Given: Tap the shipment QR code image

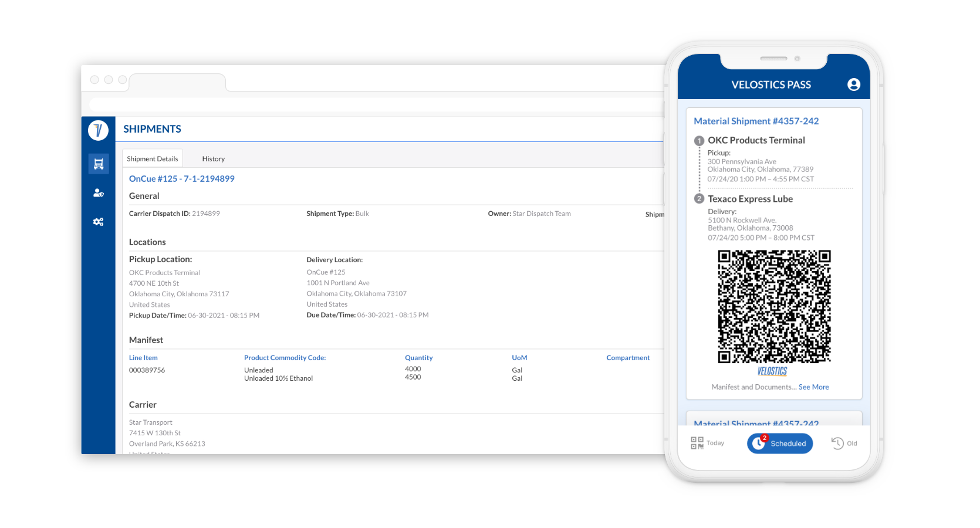Looking at the screenshot, I should point(774,307).
